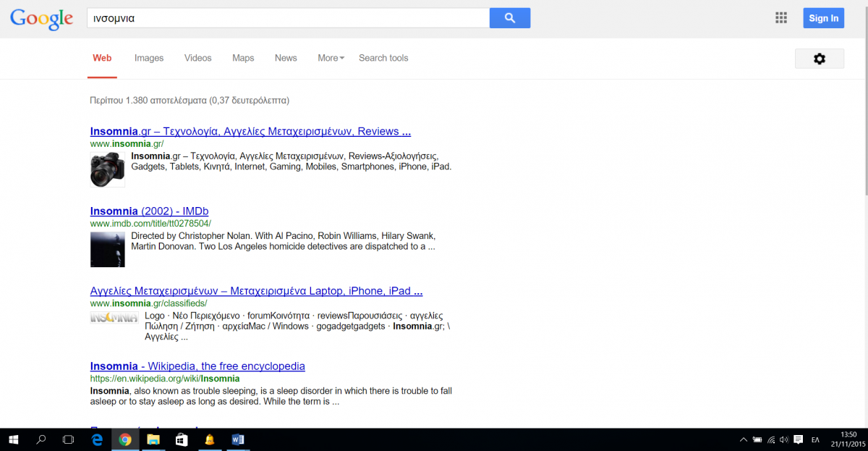Check the battery status icon
The image size is (868, 451).
[x=757, y=439]
